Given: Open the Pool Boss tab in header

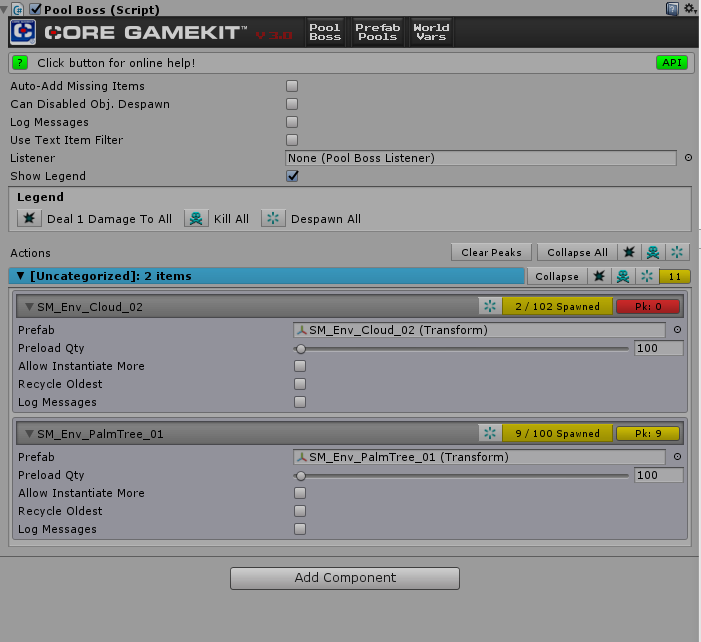Looking at the screenshot, I should [x=325, y=32].
